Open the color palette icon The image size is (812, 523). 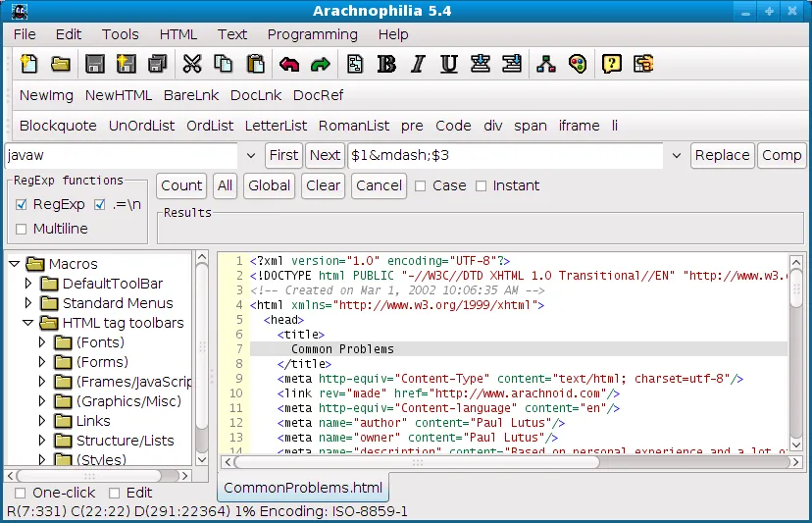(578, 65)
